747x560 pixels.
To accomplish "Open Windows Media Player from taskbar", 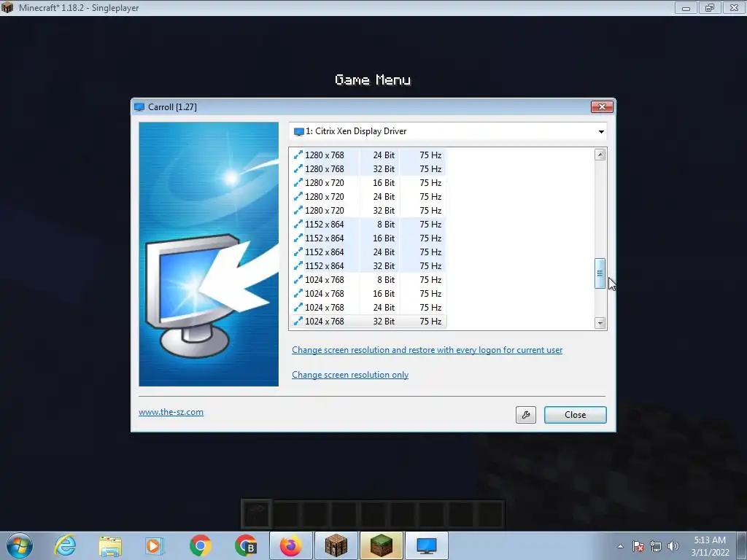I will (x=155, y=545).
